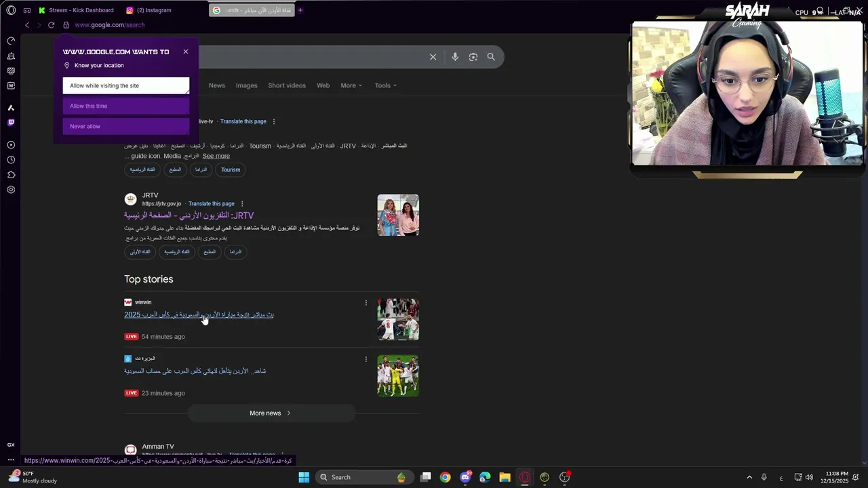
Task: Open options menu for JRTV result
Action: [x=242, y=203]
